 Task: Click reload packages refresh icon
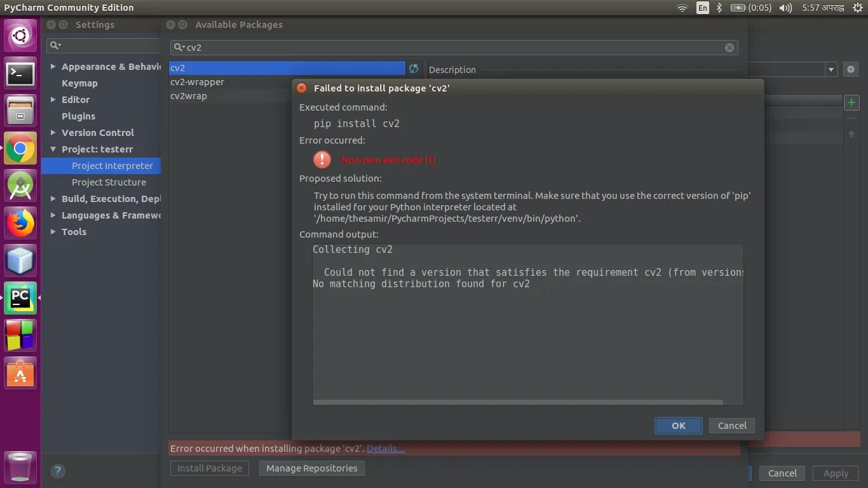(414, 69)
